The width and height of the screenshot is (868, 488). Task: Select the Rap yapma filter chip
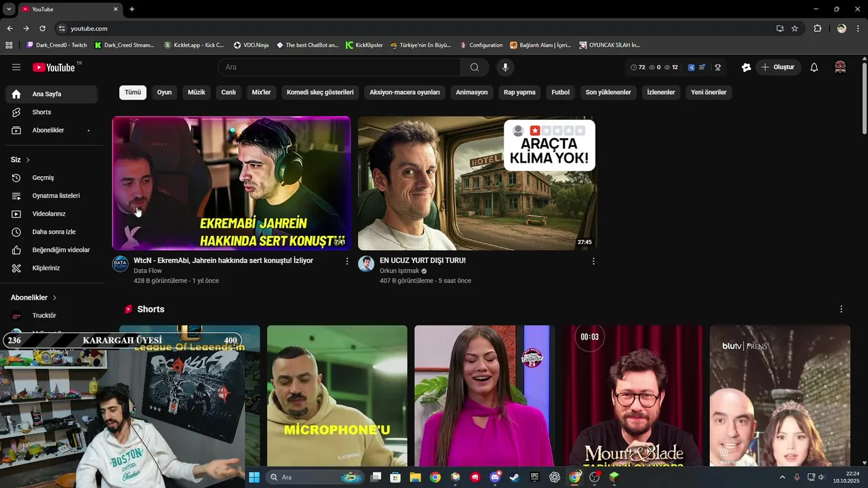point(519,92)
